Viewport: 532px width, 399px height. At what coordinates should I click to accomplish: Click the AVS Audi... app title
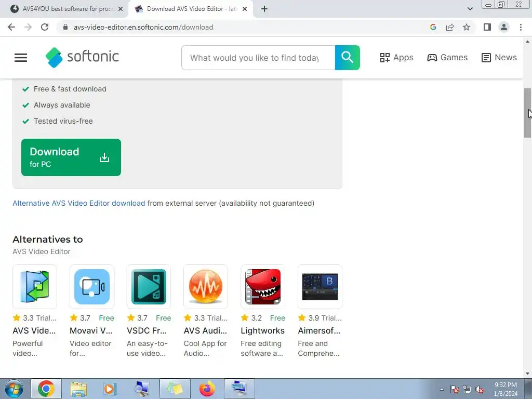point(205,330)
